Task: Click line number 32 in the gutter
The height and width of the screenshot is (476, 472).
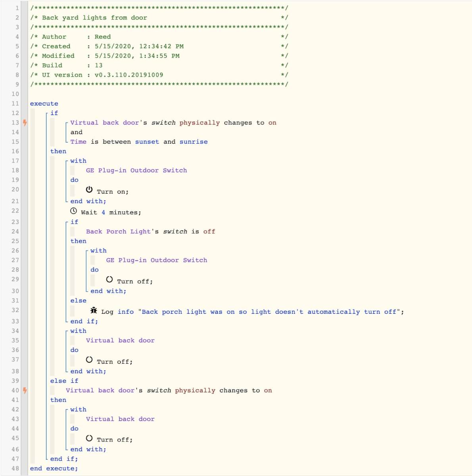Action: 15,310
